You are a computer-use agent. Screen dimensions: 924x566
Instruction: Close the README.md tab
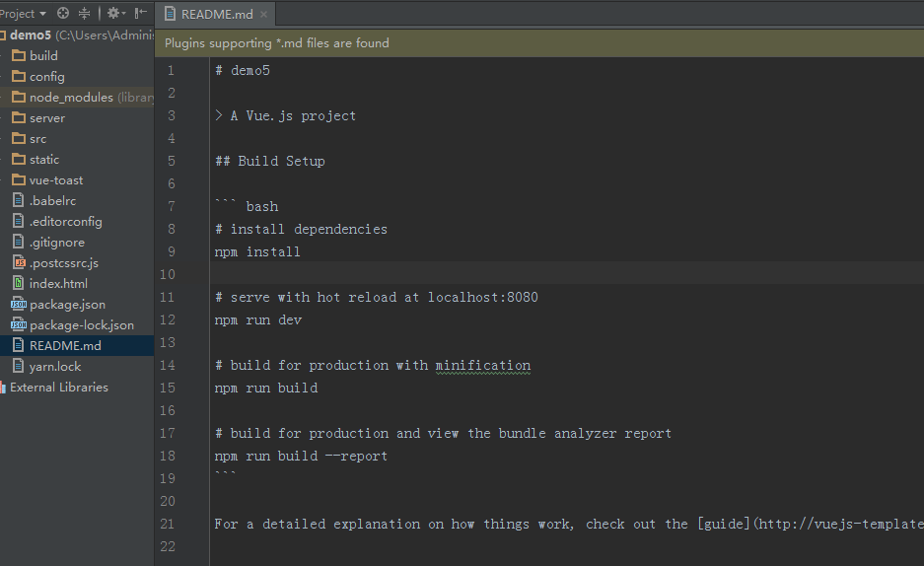[x=263, y=14]
